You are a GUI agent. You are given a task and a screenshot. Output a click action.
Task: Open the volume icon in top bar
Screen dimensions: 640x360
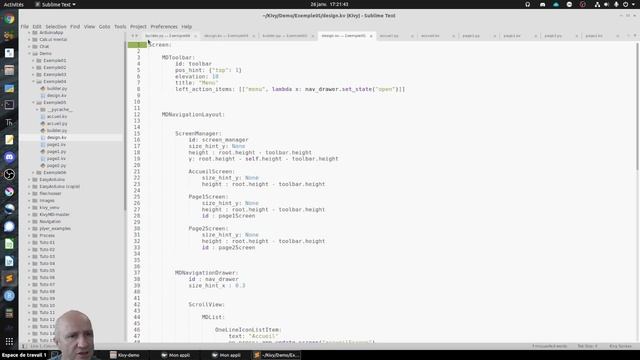coord(606,4)
